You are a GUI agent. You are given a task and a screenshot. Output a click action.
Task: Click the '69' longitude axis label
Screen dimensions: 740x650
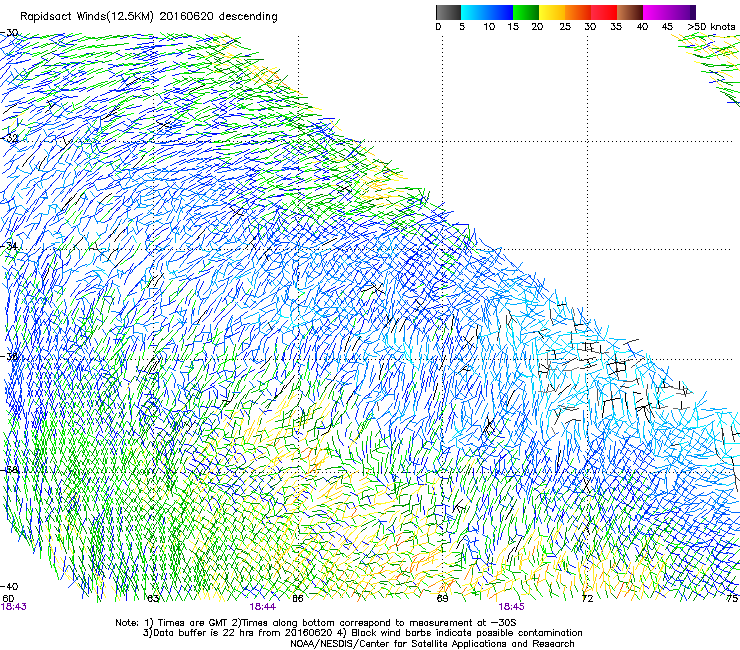click(x=442, y=599)
